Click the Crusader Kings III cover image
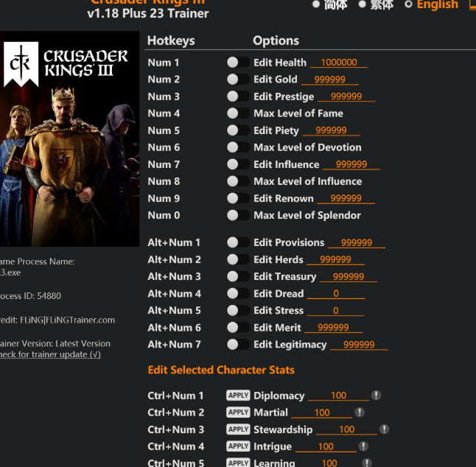Viewport: 476px width, 467px height. [69, 139]
